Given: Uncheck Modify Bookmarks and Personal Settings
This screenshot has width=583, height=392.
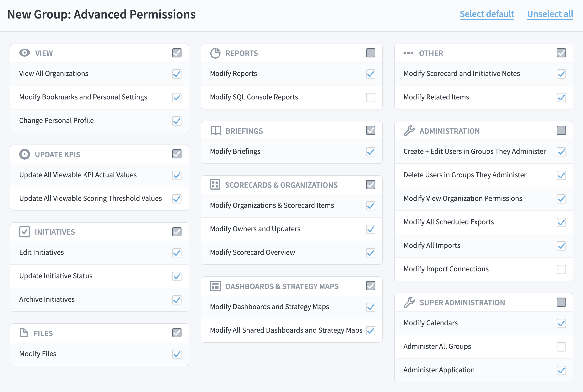Looking at the screenshot, I should pos(177,97).
